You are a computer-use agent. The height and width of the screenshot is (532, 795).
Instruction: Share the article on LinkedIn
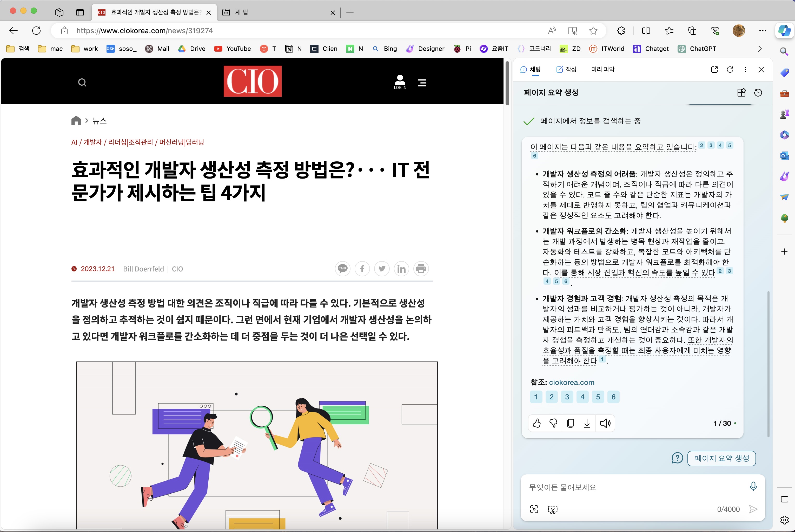401,269
